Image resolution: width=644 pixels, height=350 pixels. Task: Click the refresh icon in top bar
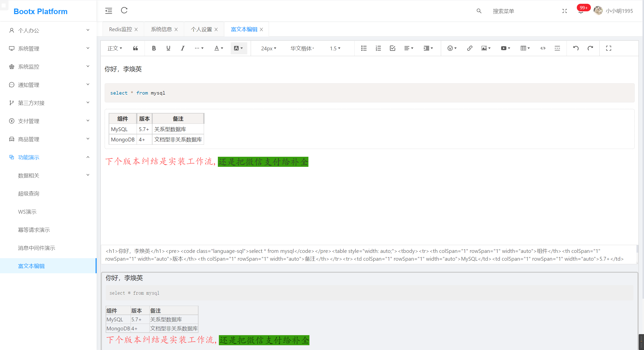pos(124,11)
